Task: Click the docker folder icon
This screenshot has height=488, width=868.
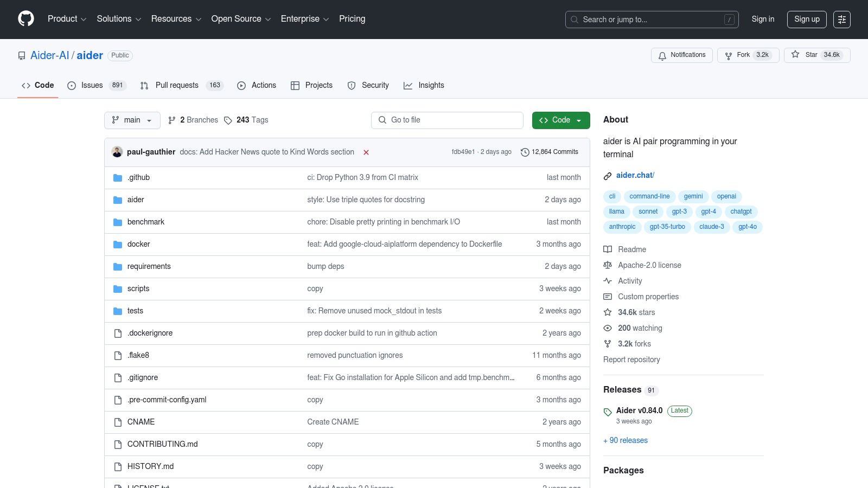Action: 118,245
